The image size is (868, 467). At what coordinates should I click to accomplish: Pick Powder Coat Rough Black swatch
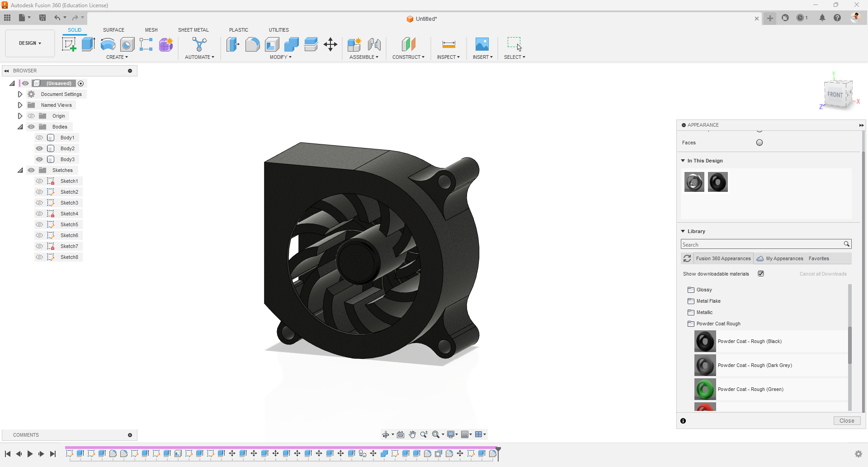pos(705,341)
